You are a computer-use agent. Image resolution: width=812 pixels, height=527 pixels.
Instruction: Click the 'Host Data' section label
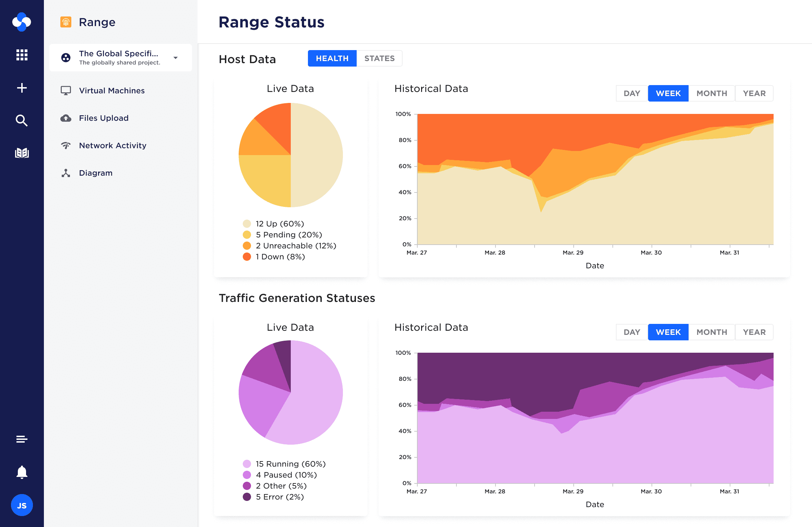[247, 59]
